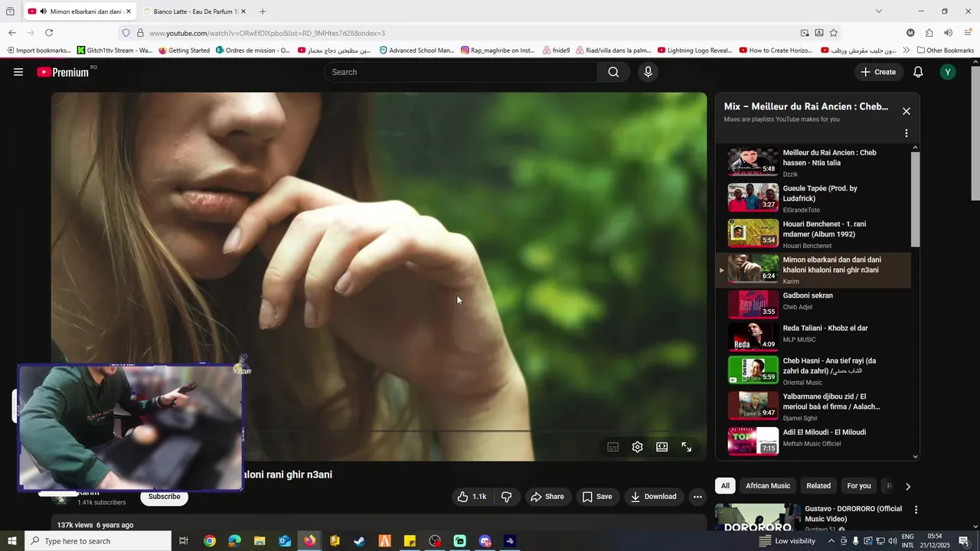Screen dimensions: 980x551
Task: Open Lightning Logo Reveal bookmark
Action: point(694,51)
